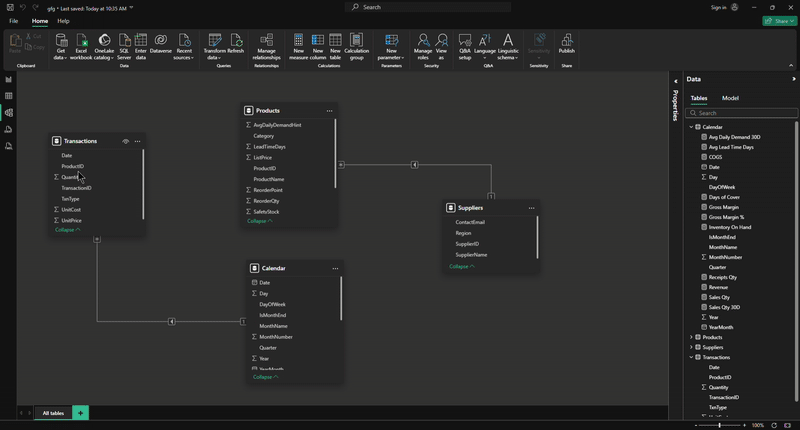Switch to Table view in left sidebar

pyautogui.click(x=9, y=96)
